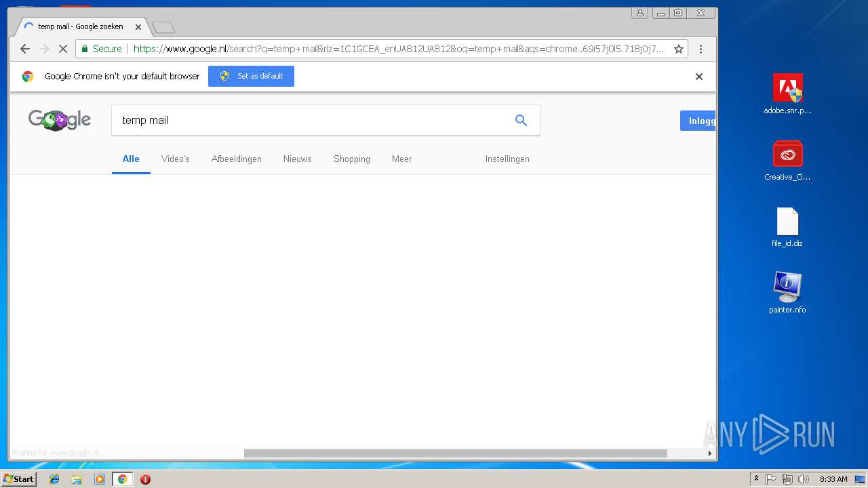Select Creative_Cl desktop icon

[787, 161]
